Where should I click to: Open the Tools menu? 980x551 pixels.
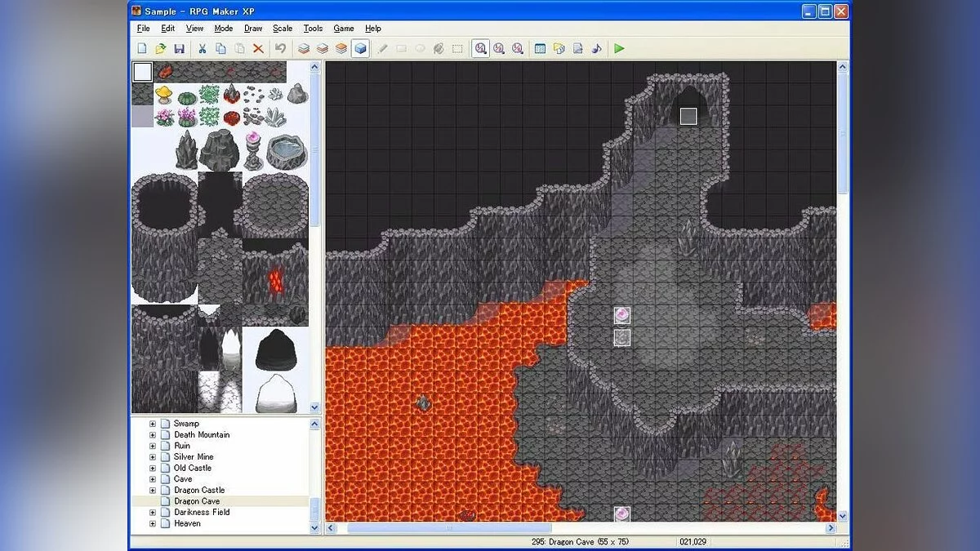click(x=313, y=29)
